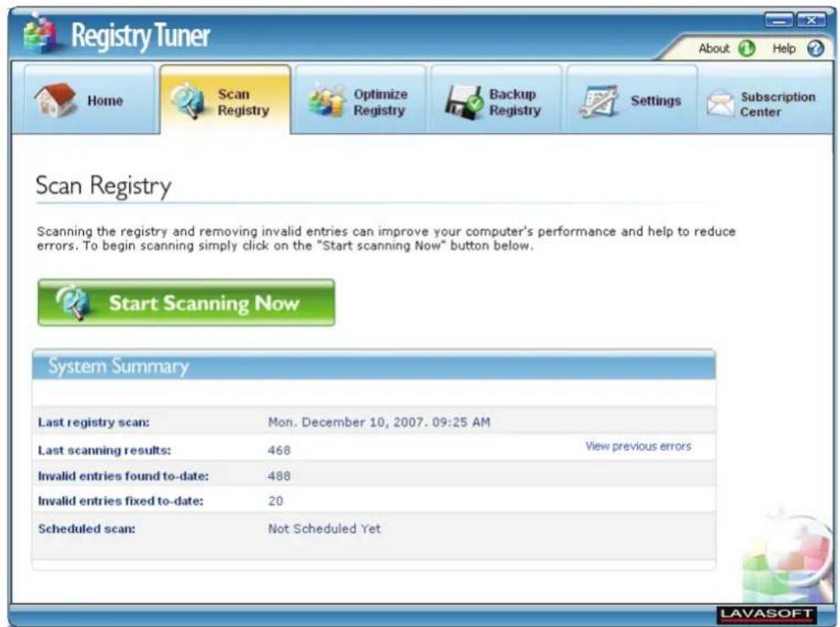Click the value 488
The image size is (840, 627).
click(279, 476)
